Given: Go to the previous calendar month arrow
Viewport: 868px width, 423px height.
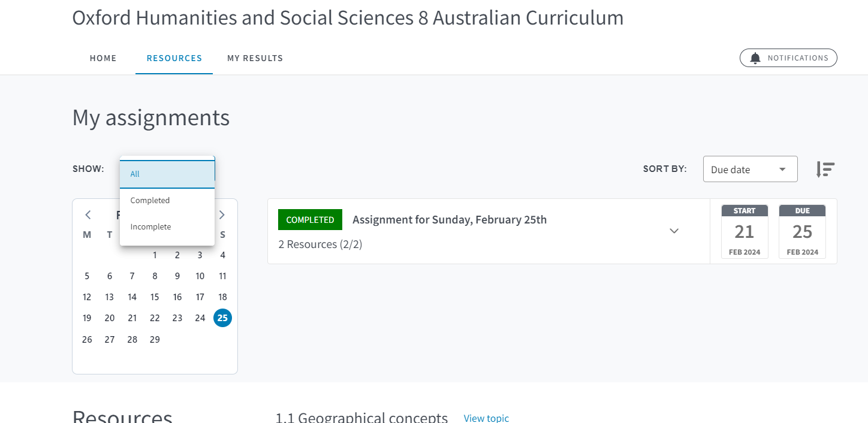Looking at the screenshot, I should pyautogui.click(x=88, y=214).
